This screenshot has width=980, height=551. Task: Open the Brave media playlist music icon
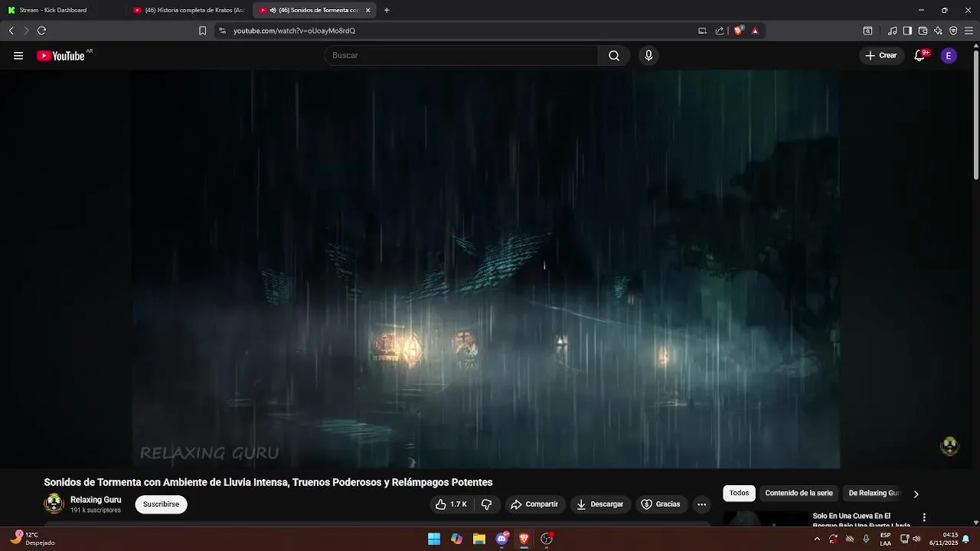click(x=892, y=31)
